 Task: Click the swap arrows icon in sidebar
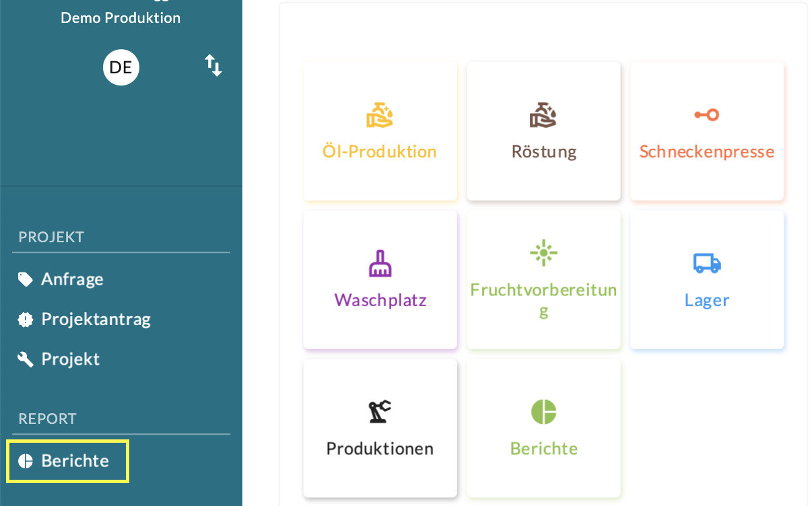(213, 66)
